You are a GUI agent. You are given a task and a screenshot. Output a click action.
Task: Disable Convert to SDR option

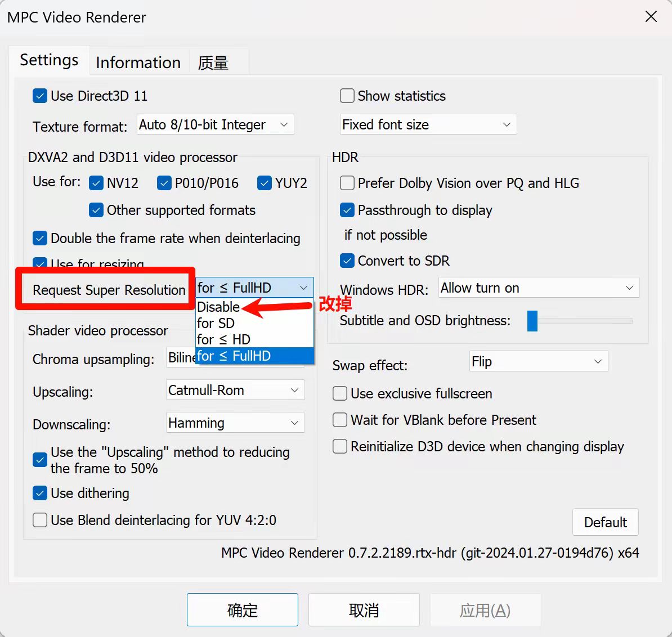[347, 261]
